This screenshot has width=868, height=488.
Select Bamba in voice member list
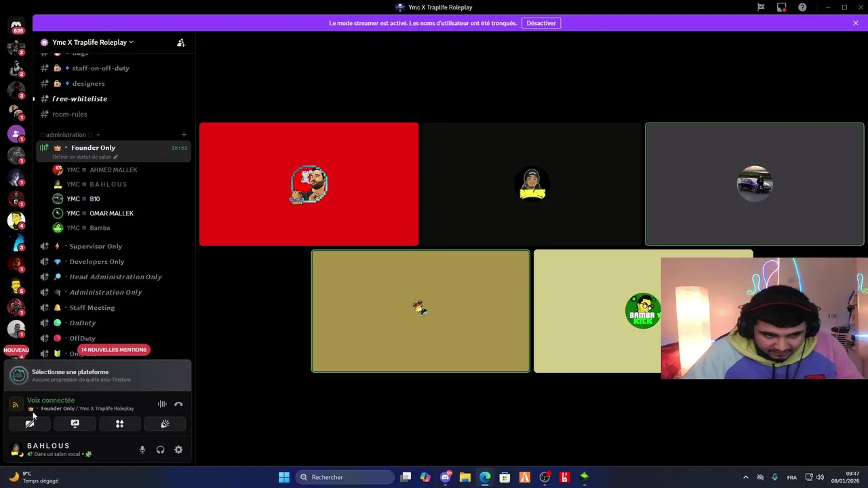pos(112,228)
